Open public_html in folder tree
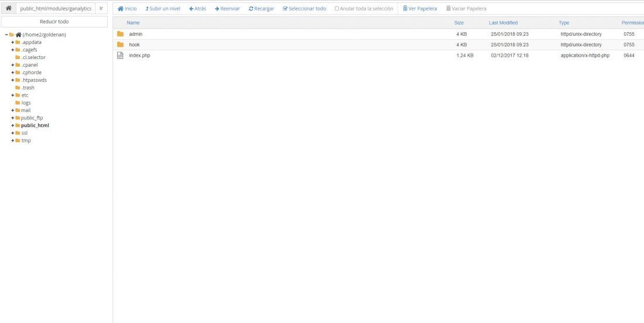 [35, 126]
